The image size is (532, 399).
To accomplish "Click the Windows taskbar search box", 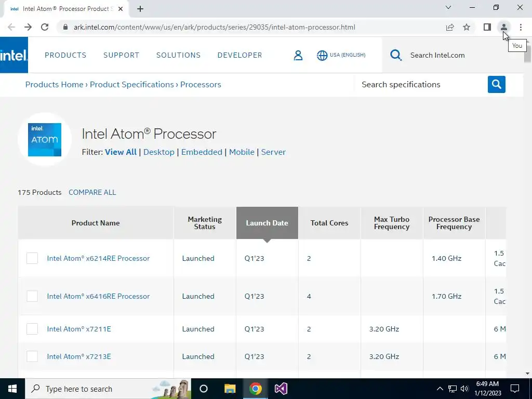I will pyautogui.click(x=108, y=389).
